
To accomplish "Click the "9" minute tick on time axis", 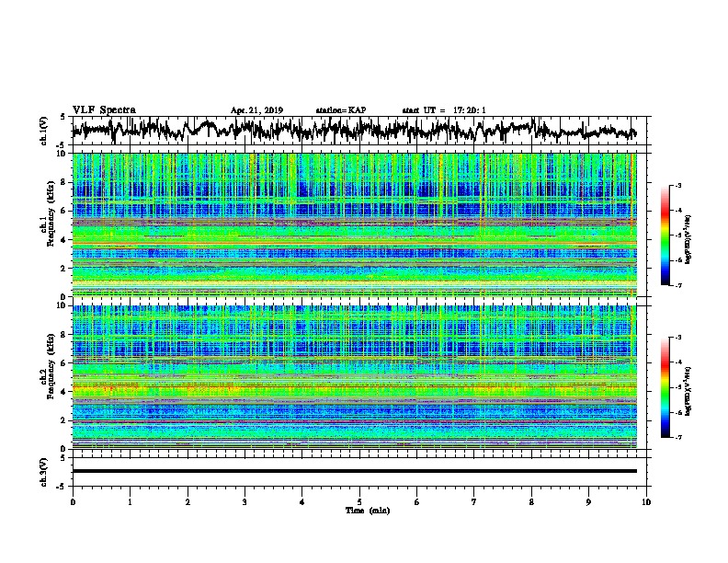I will (588, 502).
